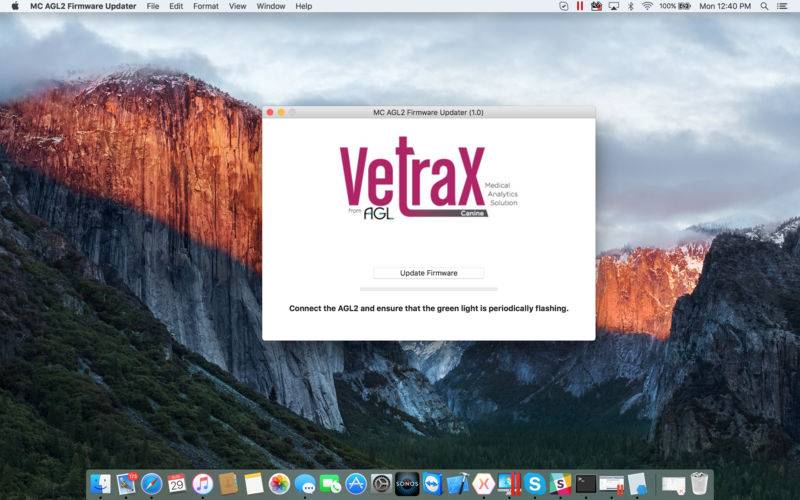
Task: Open the Window menu
Action: (x=270, y=6)
